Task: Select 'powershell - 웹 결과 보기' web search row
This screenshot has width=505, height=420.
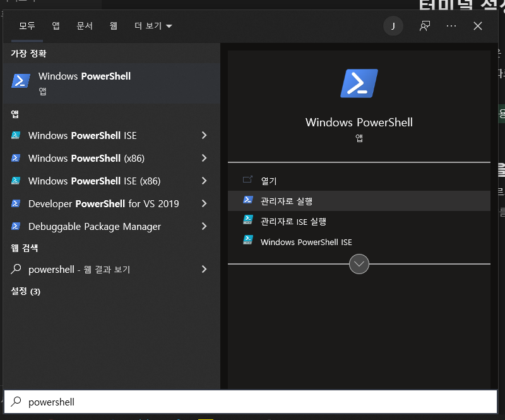Action: tap(112, 269)
